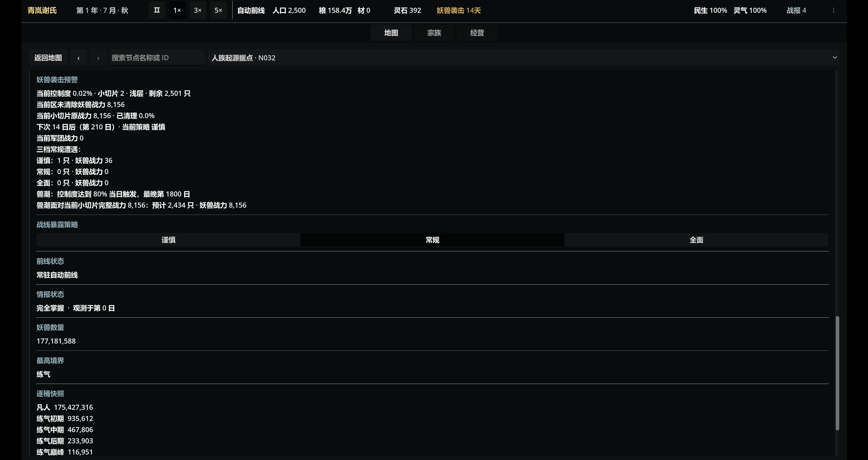Switch to the 经营 tab
This screenshot has height=460, width=868.
click(477, 33)
